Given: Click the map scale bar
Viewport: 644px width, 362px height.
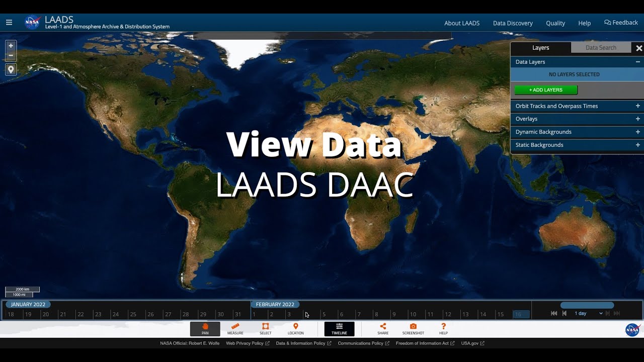Looking at the screenshot, I should tap(22, 292).
